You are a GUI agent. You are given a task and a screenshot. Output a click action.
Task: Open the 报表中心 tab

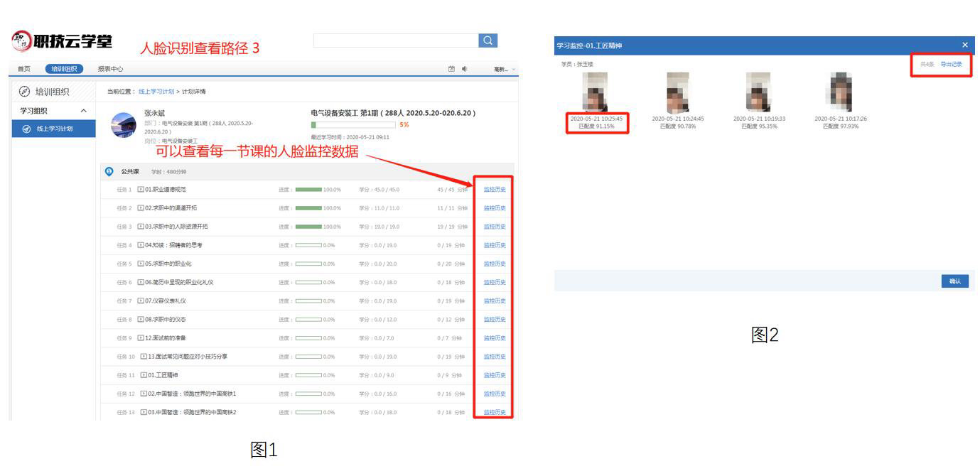(110, 69)
